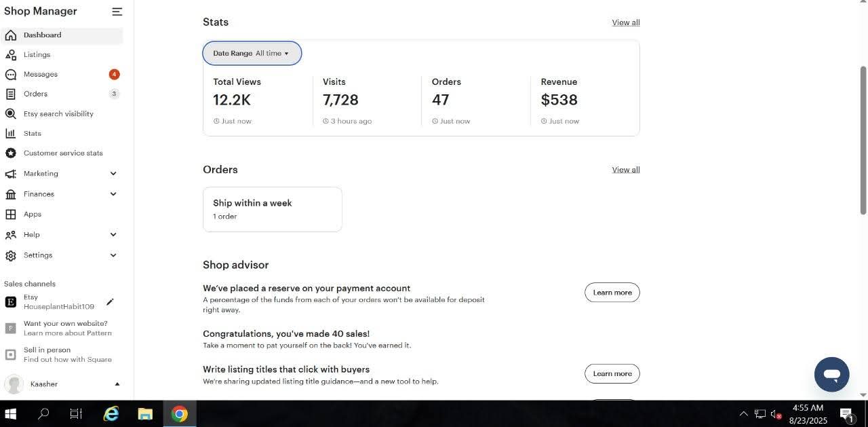Go to Messages in the sidebar

41,75
